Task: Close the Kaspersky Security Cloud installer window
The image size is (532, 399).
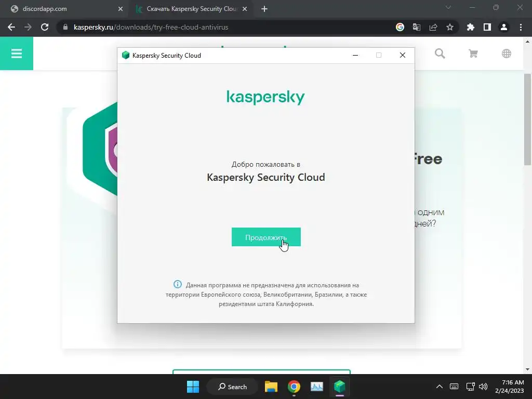Action: click(403, 55)
